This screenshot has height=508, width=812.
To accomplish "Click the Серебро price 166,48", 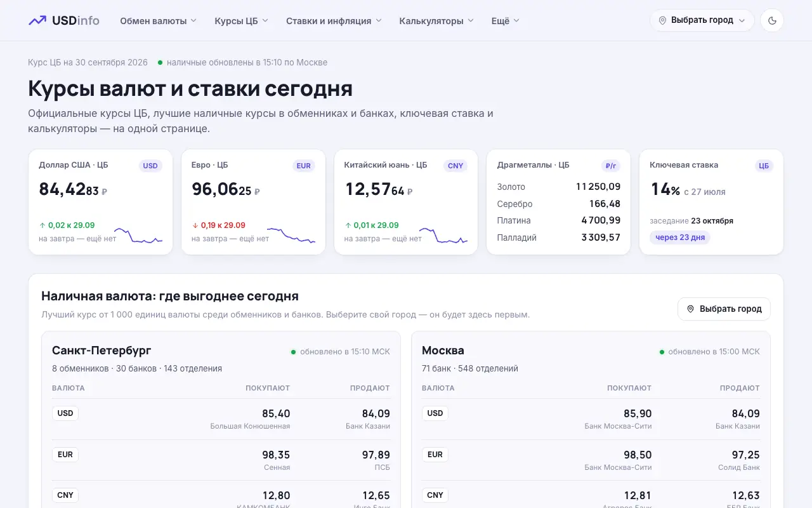I will (605, 204).
